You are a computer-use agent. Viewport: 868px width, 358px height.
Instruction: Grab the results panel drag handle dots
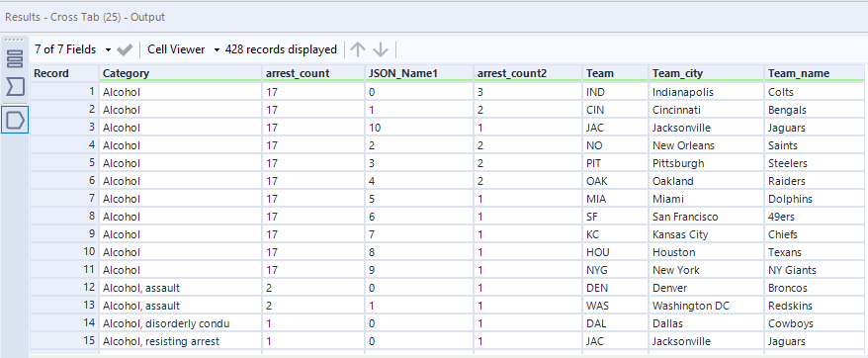[x=15, y=40]
